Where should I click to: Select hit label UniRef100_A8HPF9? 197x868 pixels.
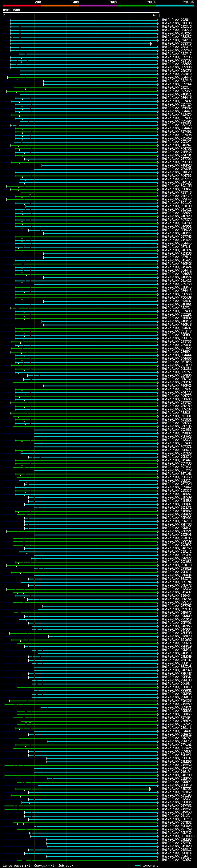tap(176, 785)
